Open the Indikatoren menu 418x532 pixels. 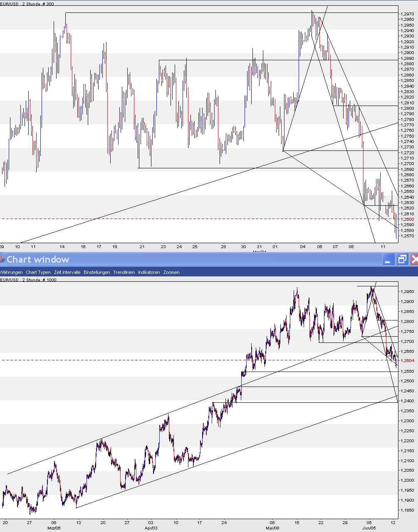pyautogui.click(x=148, y=272)
